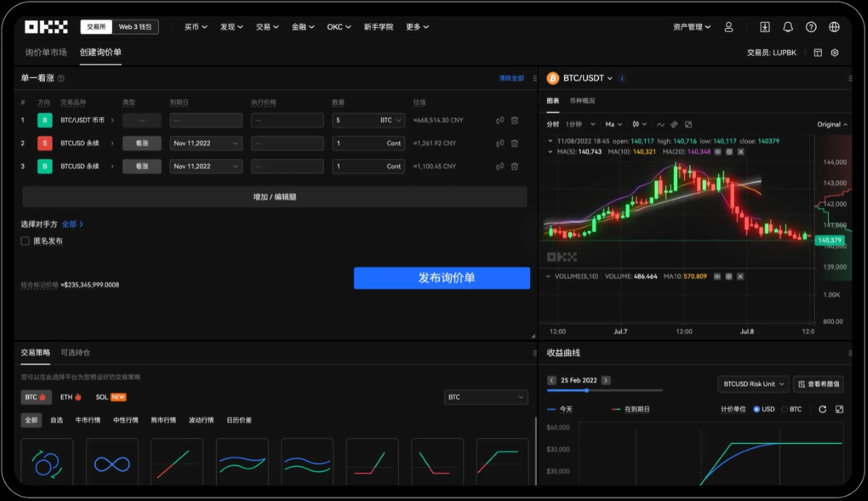This screenshot has width=868, height=501.
Task: Check the 匿名发布 checkbox
Action: point(25,241)
